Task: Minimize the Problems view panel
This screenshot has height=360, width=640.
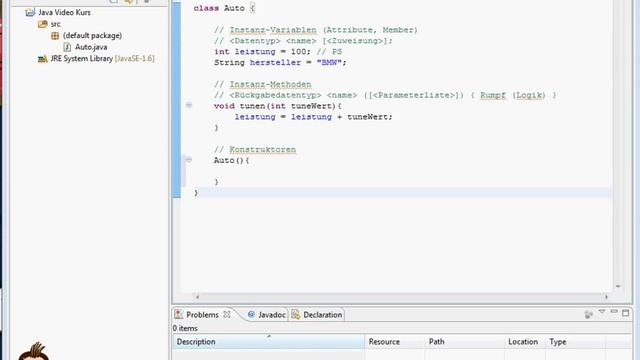Action: pos(614,312)
